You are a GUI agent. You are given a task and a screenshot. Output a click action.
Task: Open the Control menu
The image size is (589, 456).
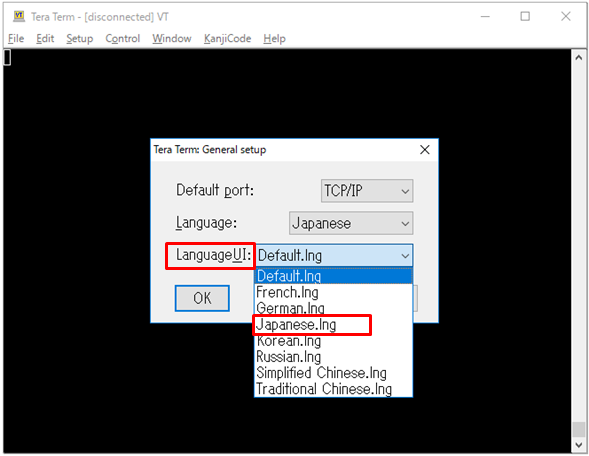[122, 38]
